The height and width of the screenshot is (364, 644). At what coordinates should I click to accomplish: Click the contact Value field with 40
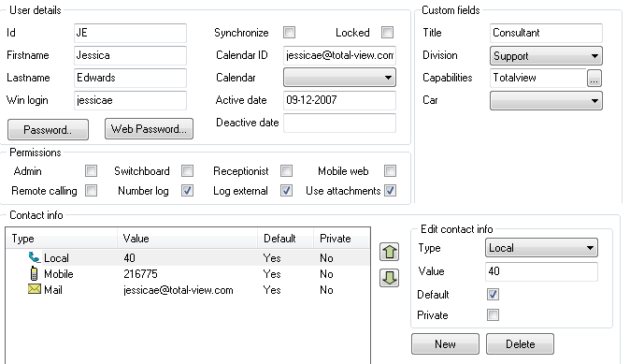(541, 271)
